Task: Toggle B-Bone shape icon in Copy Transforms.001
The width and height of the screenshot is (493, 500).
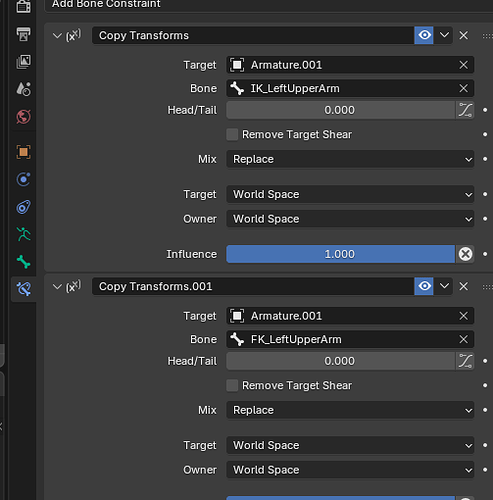Action: coord(465,361)
